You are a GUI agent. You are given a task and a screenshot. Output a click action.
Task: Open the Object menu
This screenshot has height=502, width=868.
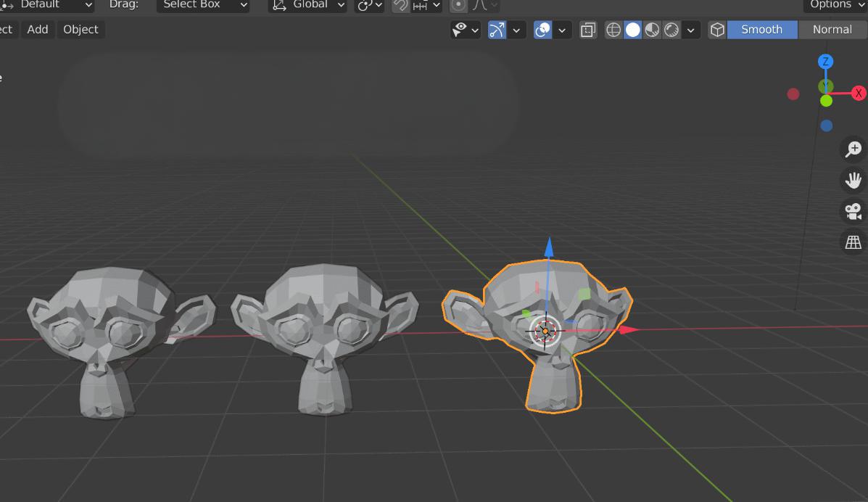coord(80,30)
